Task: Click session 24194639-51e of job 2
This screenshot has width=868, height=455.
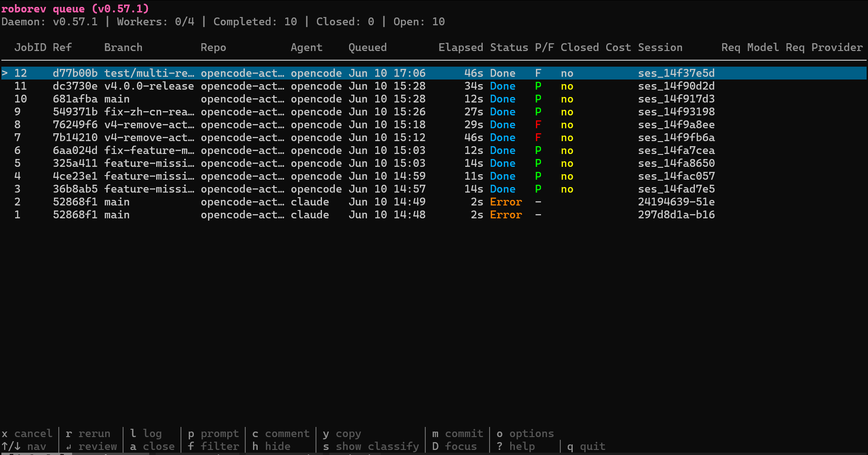Action: [676, 202]
